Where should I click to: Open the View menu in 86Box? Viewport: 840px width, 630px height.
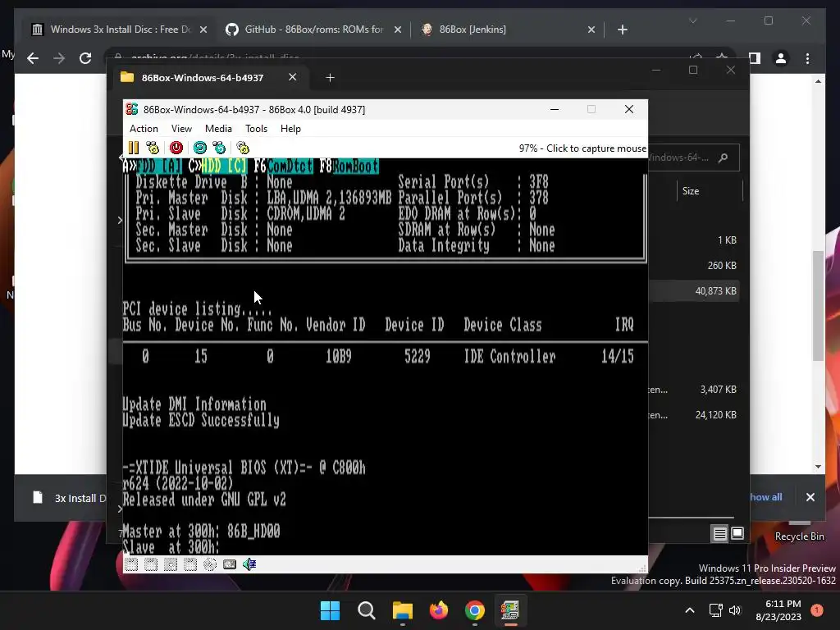click(181, 129)
